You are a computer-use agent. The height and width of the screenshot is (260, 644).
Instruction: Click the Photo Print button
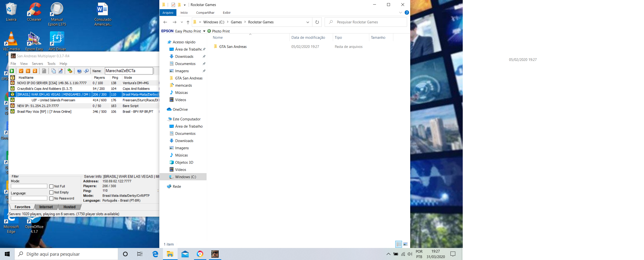219,31
